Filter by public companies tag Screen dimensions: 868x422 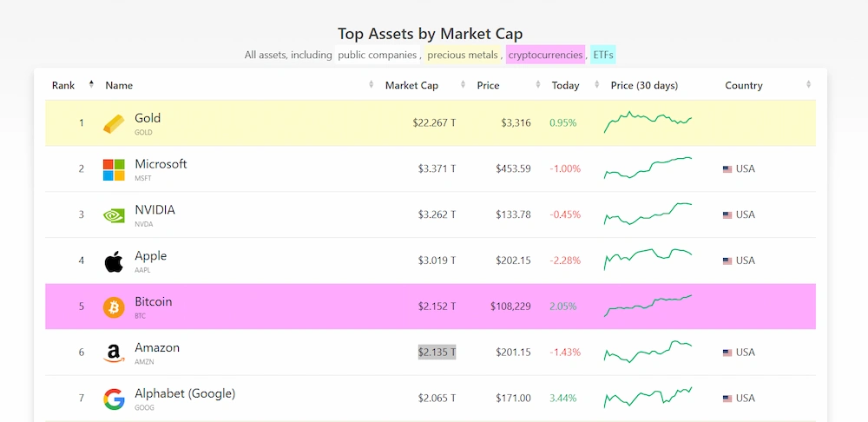coord(378,55)
